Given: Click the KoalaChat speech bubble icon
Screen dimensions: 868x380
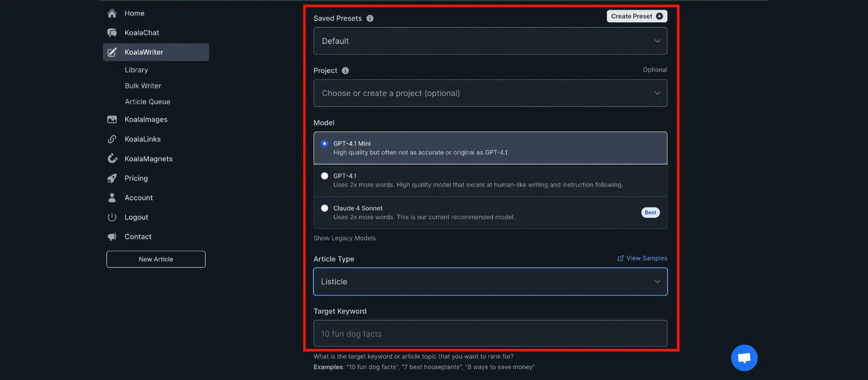Looking at the screenshot, I should click(x=112, y=33).
